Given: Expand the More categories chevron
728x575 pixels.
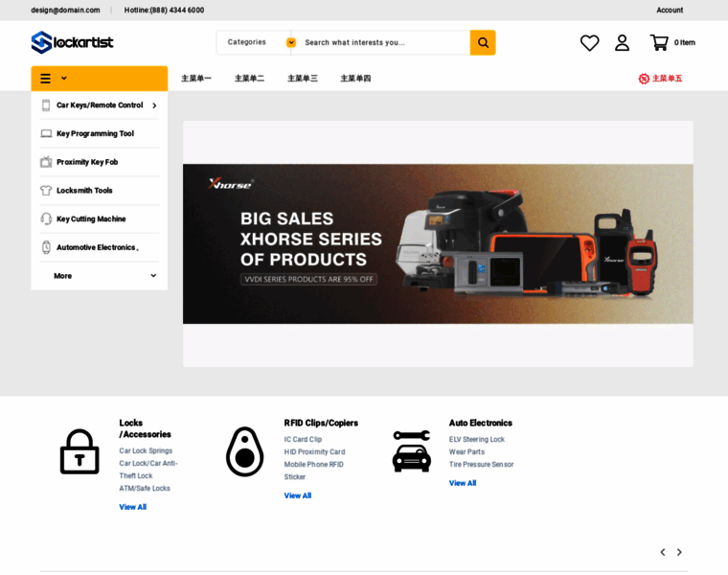Looking at the screenshot, I should [153, 276].
